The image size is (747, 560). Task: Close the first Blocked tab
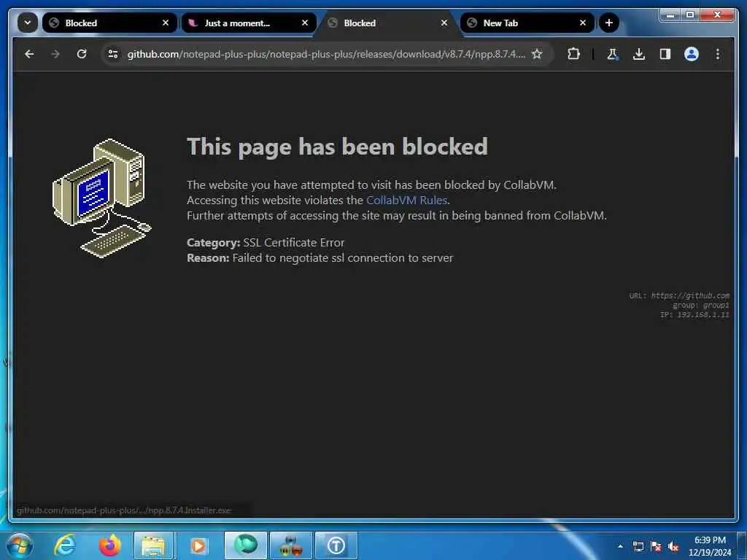click(x=166, y=23)
